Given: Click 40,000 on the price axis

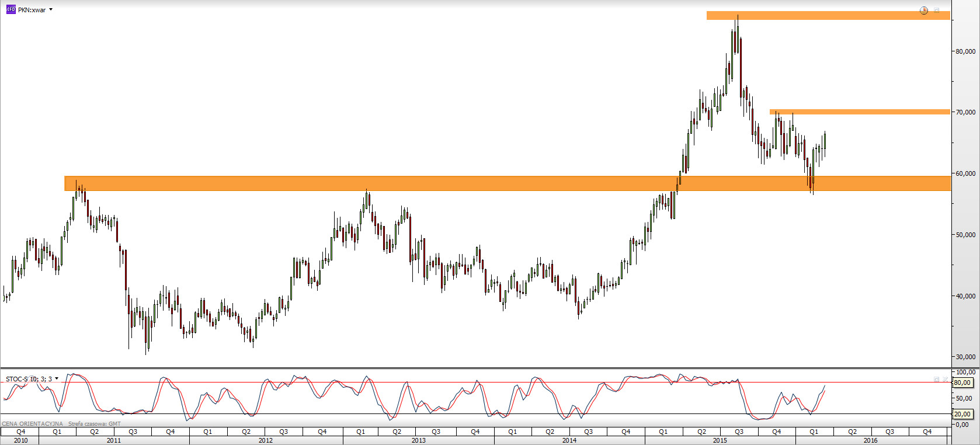Looking at the screenshot, I should click(965, 296).
